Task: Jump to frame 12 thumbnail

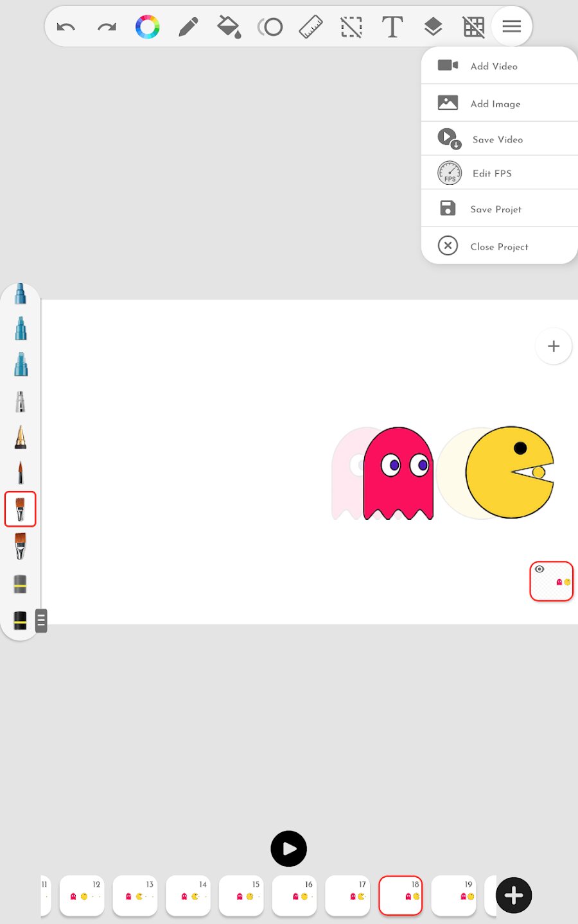Action: pyautogui.click(x=82, y=895)
